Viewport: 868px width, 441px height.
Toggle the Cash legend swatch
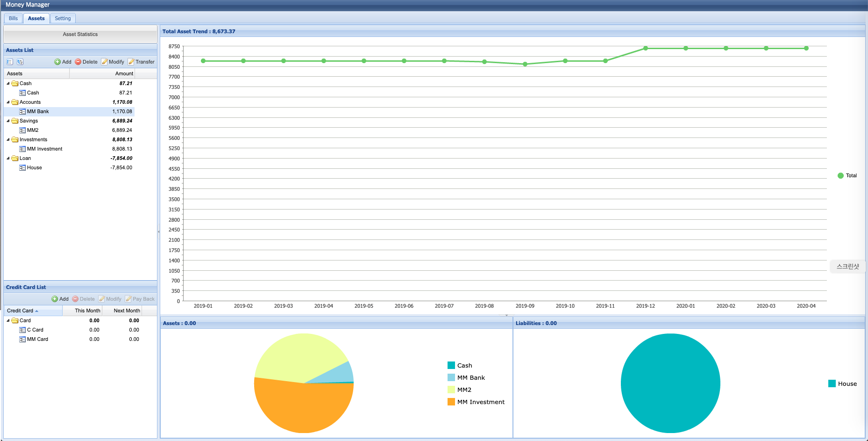451,365
